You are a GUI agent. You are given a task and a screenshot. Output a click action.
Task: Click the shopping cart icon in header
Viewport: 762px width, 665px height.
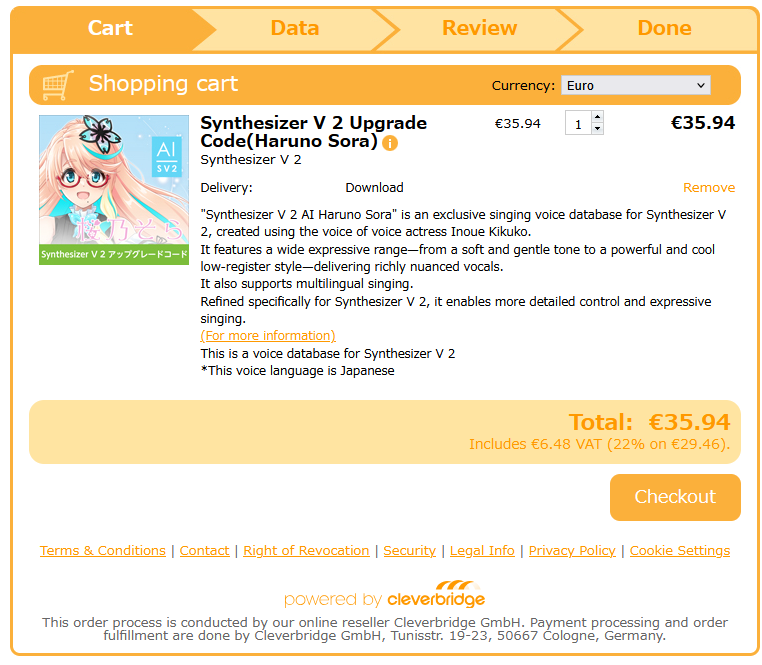pyautogui.click(x=58, y=86)
